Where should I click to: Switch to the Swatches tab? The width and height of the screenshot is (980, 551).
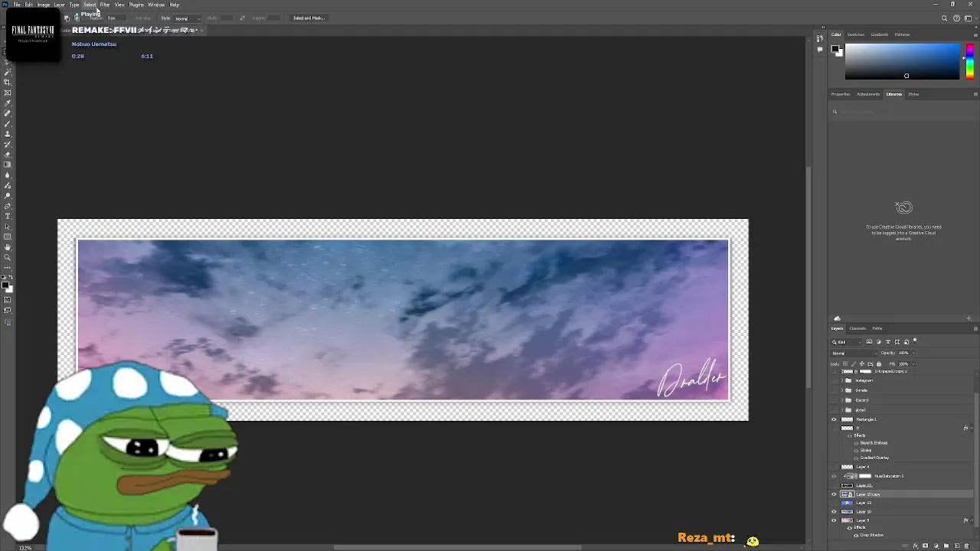click(855, 34)
